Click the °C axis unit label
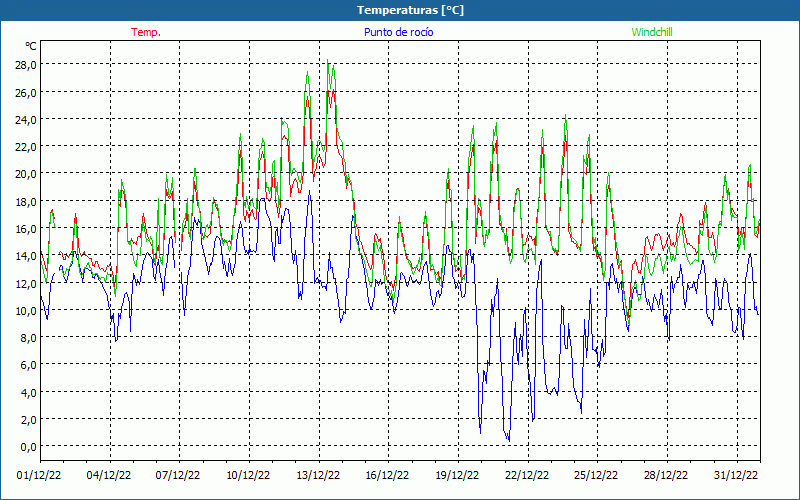 [31, 46]
